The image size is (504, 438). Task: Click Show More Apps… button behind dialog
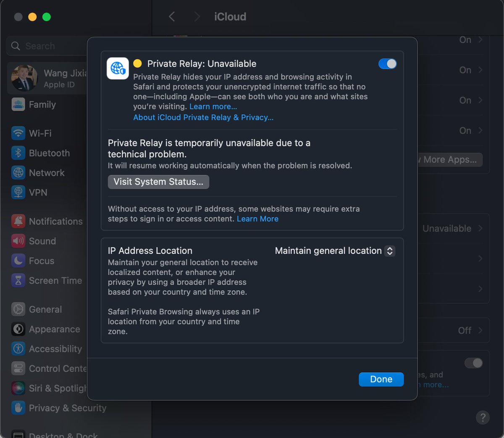click(x=450, y=160)
